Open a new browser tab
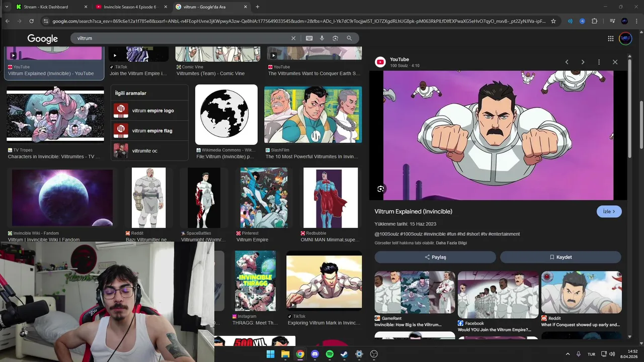This screenshot has width=644, height=362. pyautogui.click(x=258, y=7)
